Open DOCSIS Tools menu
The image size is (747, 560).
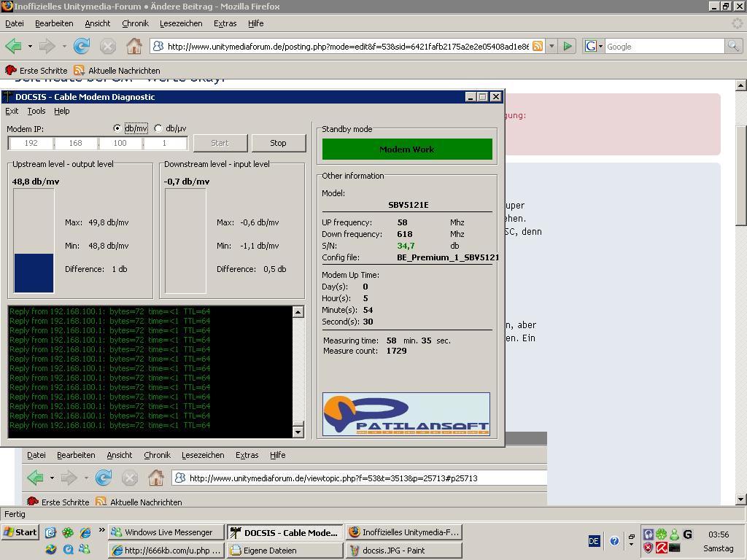pos(36,111)
